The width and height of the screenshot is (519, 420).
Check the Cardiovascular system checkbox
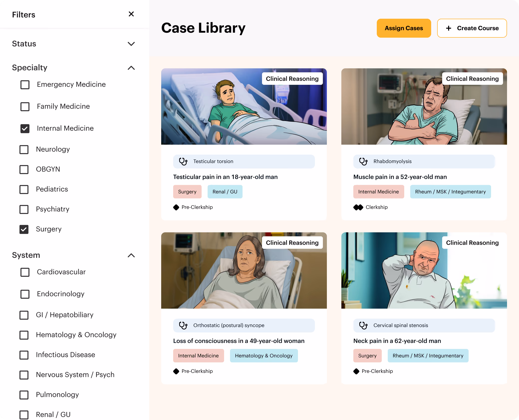(25, 272)
